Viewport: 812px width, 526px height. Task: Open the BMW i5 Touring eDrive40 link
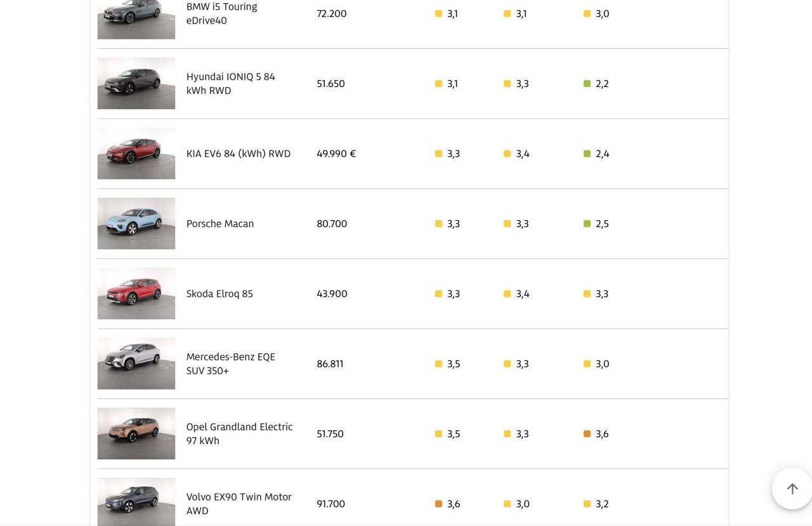(221, 13)
